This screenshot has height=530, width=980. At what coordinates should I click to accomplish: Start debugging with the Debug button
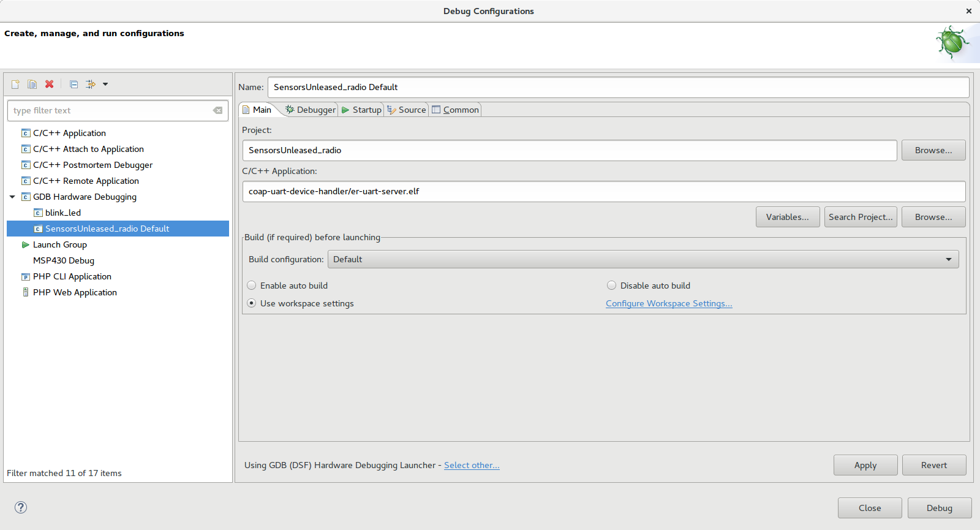(940, 508)
